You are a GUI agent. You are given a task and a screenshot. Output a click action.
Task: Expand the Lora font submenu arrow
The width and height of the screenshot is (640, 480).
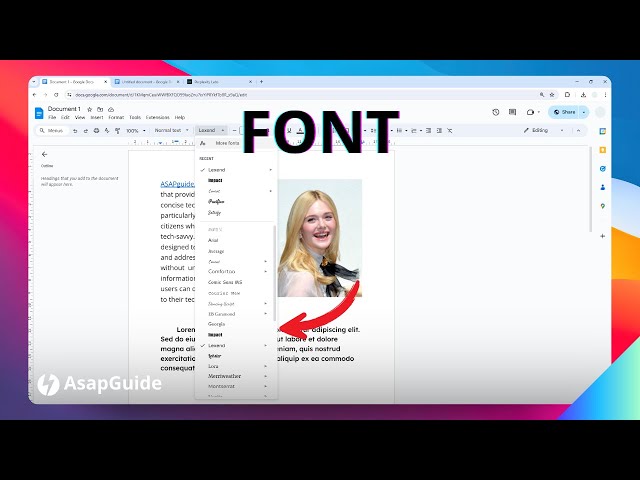(266, 366)
